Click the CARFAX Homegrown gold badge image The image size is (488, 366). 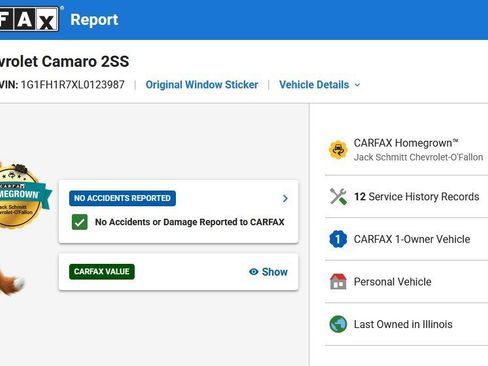click(22, 196)
